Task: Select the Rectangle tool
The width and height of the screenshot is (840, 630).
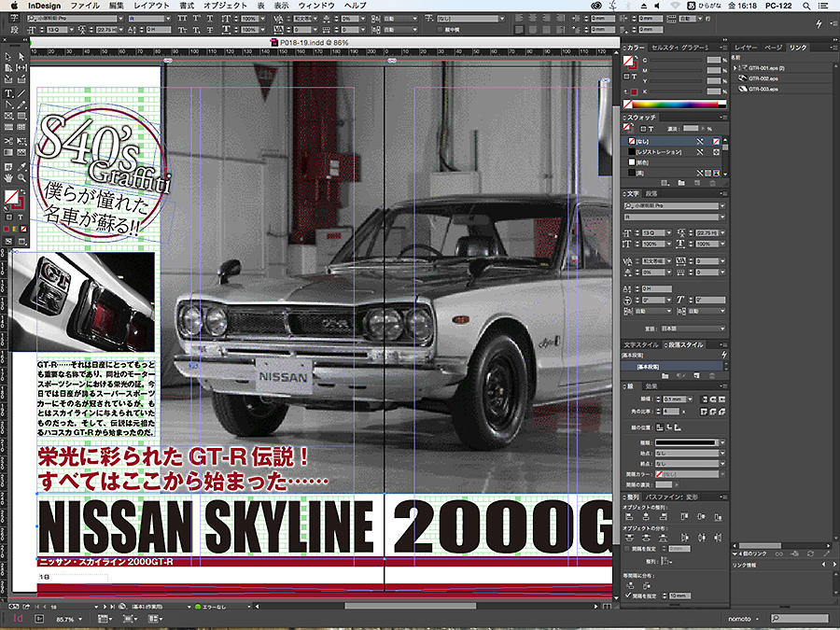Action: tap(21, 117)
